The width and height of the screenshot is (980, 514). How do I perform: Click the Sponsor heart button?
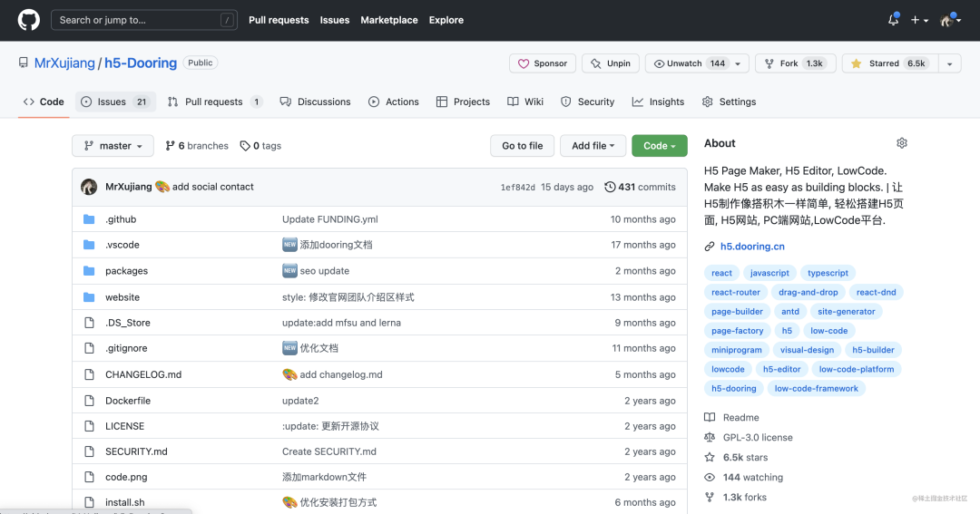pyautogui.click(x=543, y=63)
